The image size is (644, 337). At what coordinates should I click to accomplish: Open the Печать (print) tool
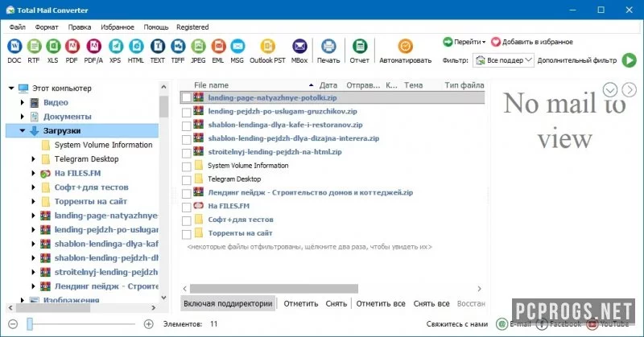pos(328,47)
